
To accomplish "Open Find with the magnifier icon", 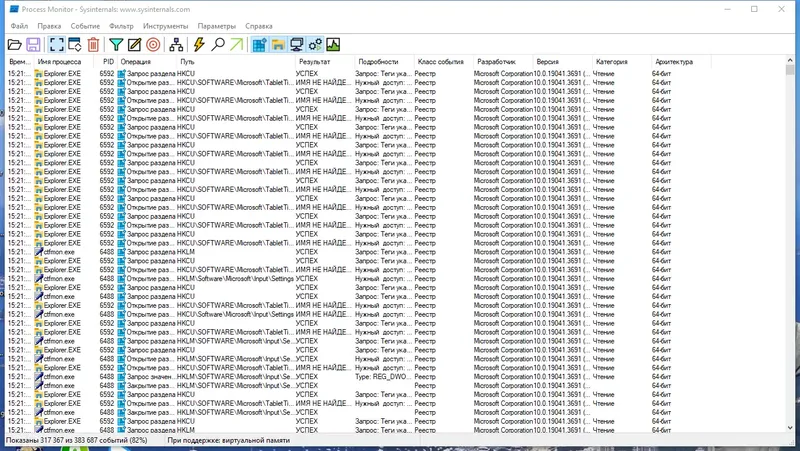I will click(218, 45).
